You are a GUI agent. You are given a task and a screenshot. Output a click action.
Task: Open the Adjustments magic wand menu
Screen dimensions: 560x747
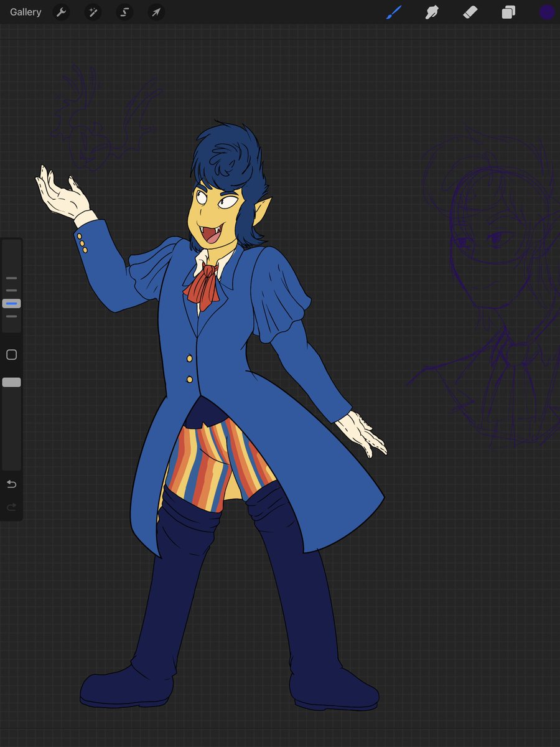pyautogui.click(x=93, y=12)
